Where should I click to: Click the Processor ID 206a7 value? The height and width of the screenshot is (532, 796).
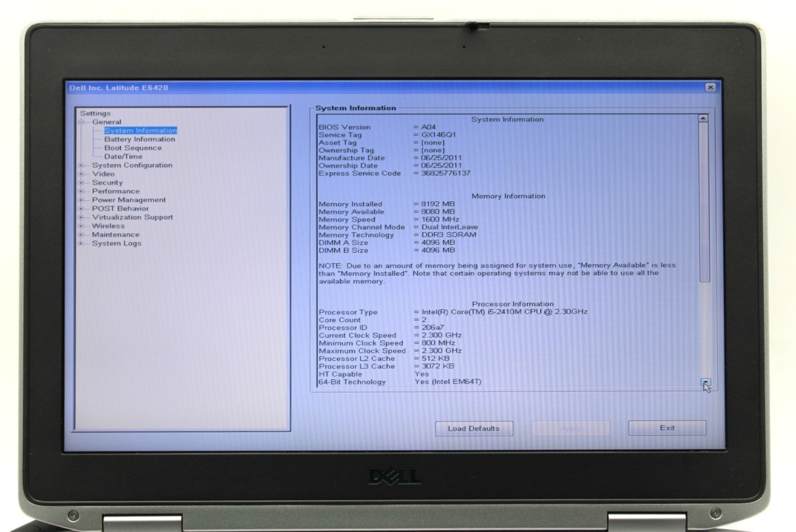click(x=433, y=328)
